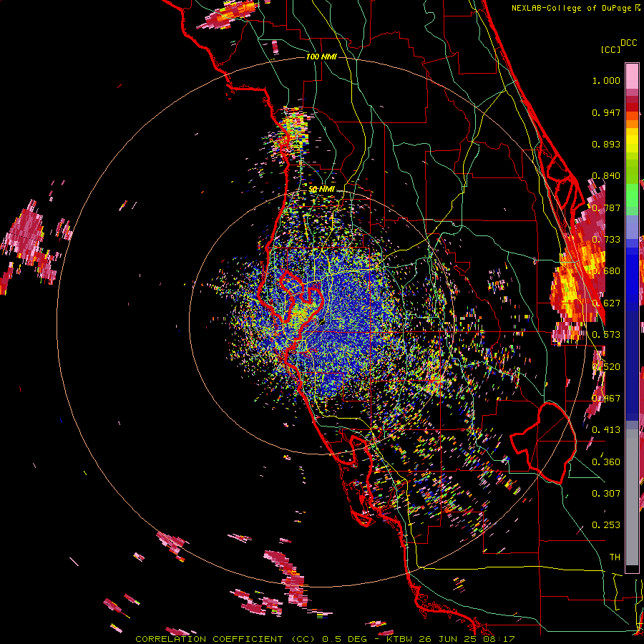The image size is (644, 644).
Task: Click the 0.520 scale value
Action: (x=606, y=367)
